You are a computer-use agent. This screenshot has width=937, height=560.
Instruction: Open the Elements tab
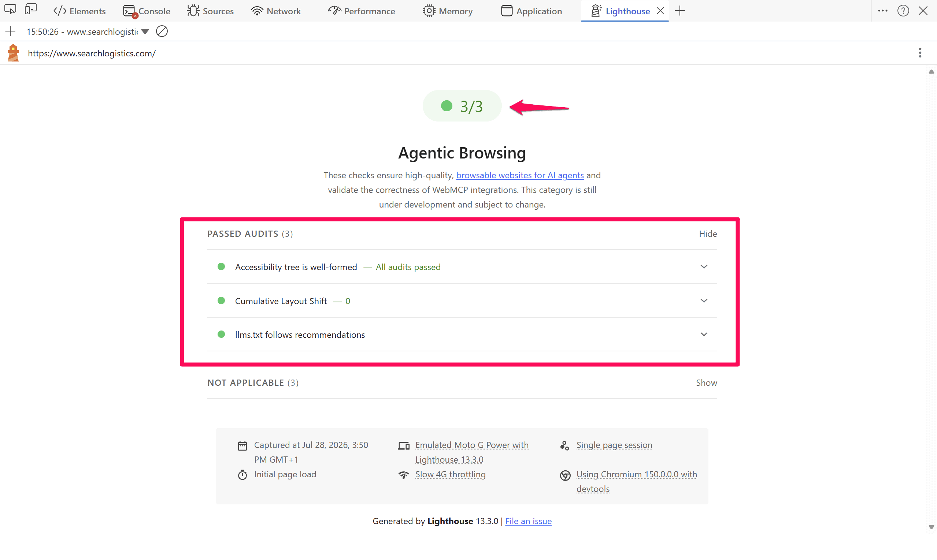pyautogui.click(x=79, y=11)
